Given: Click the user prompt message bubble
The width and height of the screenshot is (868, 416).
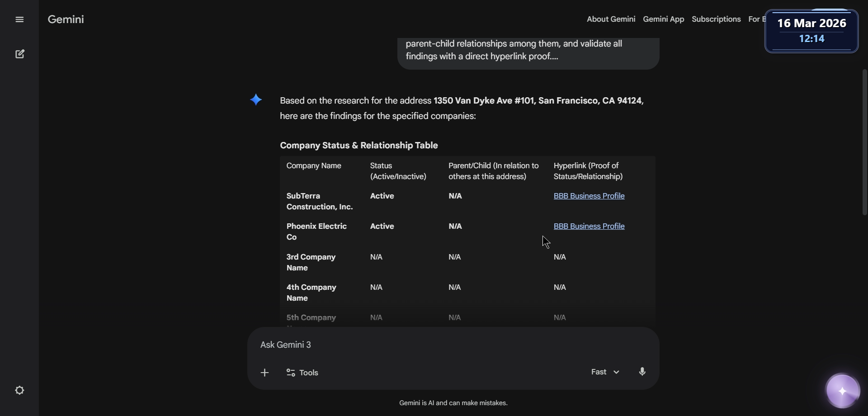Looking at the screenshot, I should 528,51.
